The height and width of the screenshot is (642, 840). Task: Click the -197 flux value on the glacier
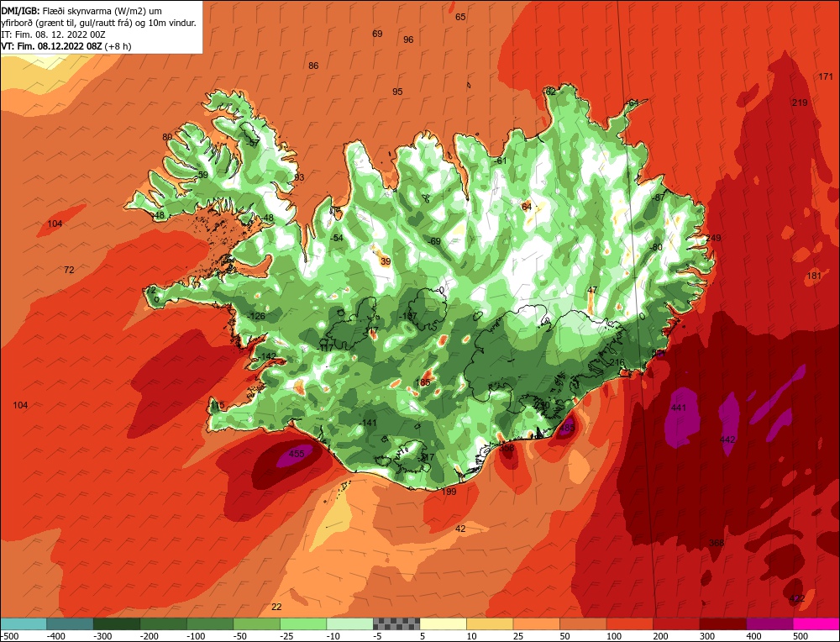pyautogui.click(x=407, y=316)
